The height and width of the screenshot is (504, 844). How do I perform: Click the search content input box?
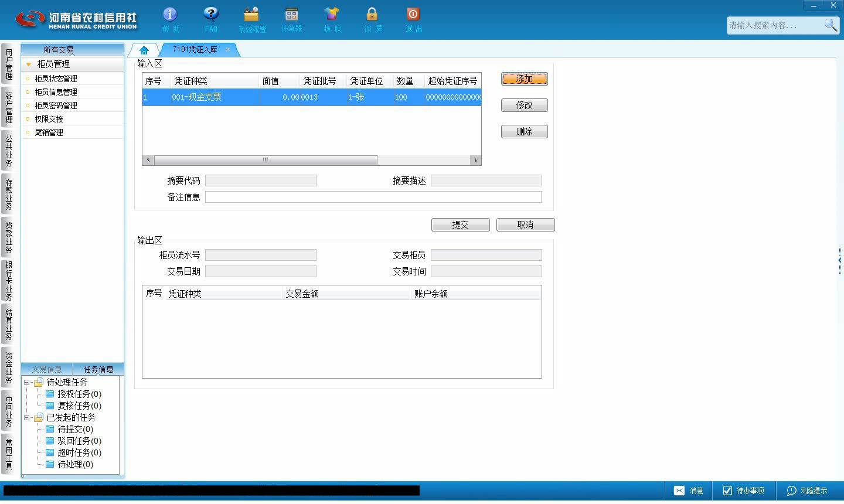point(774,25)
